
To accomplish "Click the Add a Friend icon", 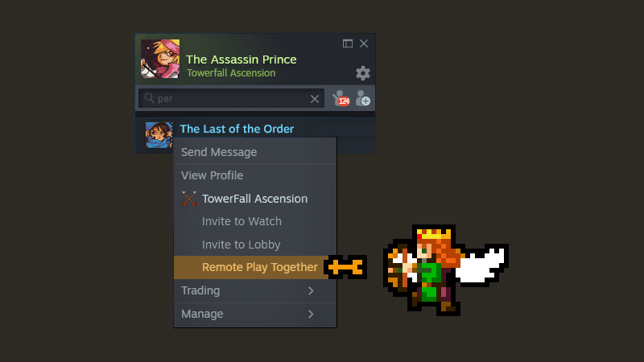I will (363, 98).
